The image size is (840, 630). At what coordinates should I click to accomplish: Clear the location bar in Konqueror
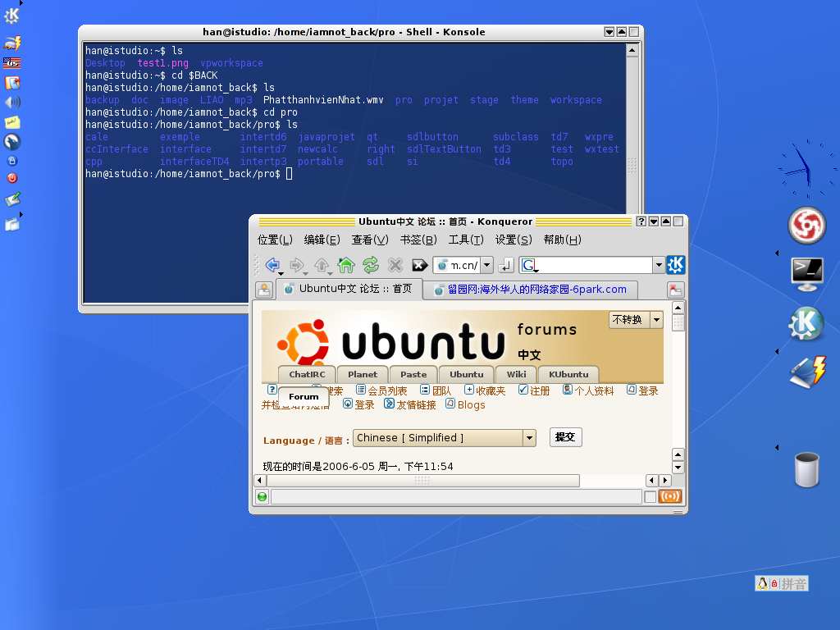pyautogui.click(x=419, y=265)
